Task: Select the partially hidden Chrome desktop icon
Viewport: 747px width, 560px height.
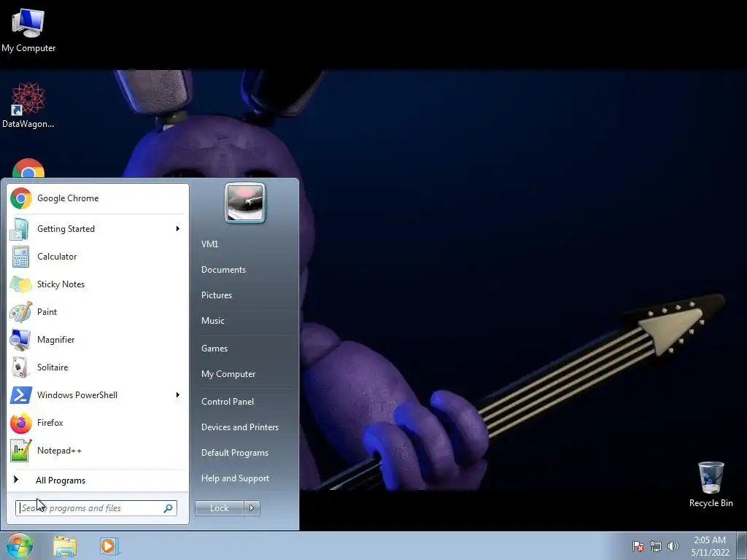Action: [28, 168]
